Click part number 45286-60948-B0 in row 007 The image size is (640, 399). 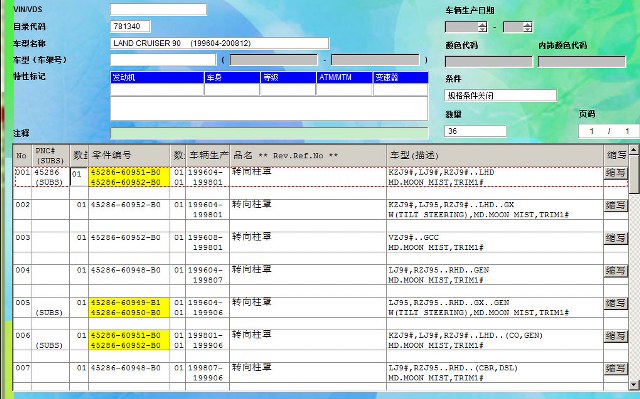(x=126, y=368)
